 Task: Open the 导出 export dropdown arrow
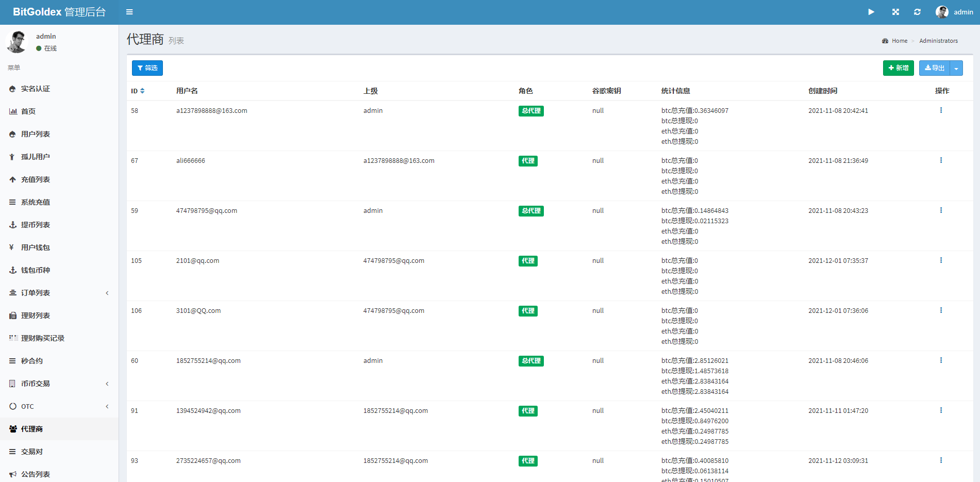click(956, 68)
